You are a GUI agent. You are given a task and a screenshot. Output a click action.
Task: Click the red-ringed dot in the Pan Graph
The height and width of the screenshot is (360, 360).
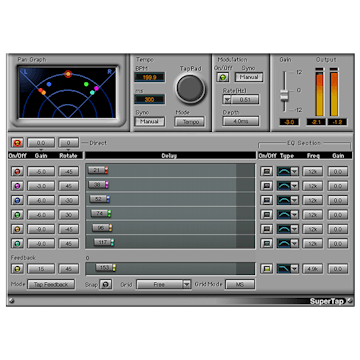68,74
